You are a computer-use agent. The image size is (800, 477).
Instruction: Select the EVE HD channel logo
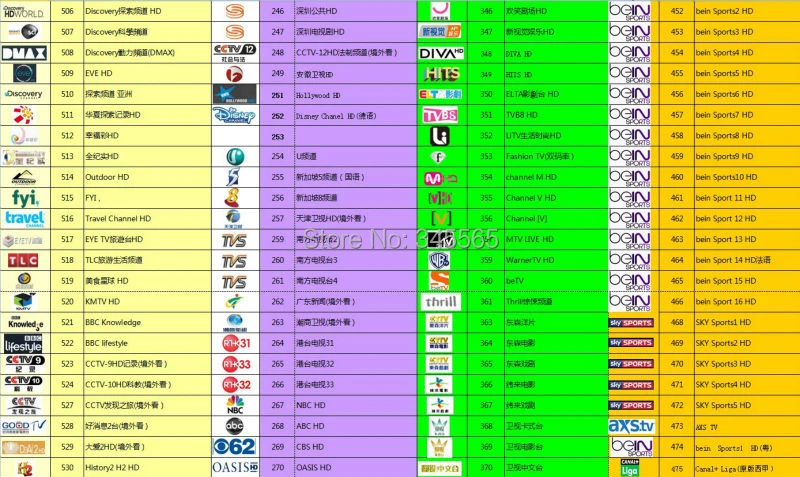click(x=24, y=73)
